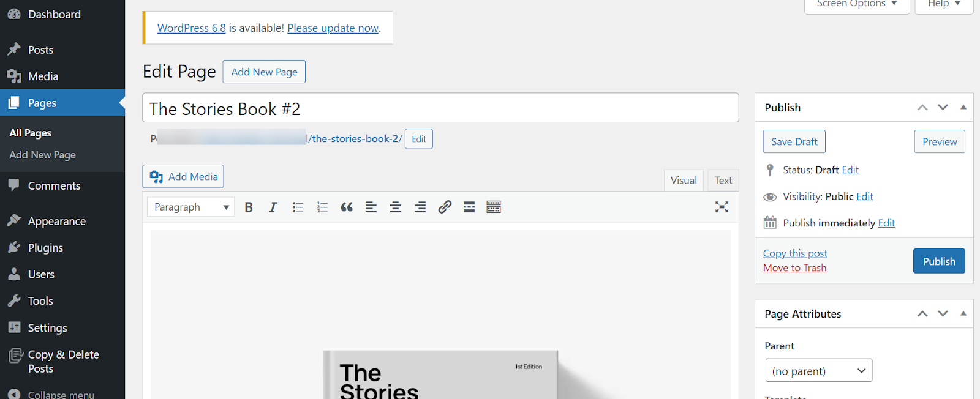Toggle bold formatting in the editor toolbar
The width and height of the screenshot is (980, 399).
(x=249, y=207)
